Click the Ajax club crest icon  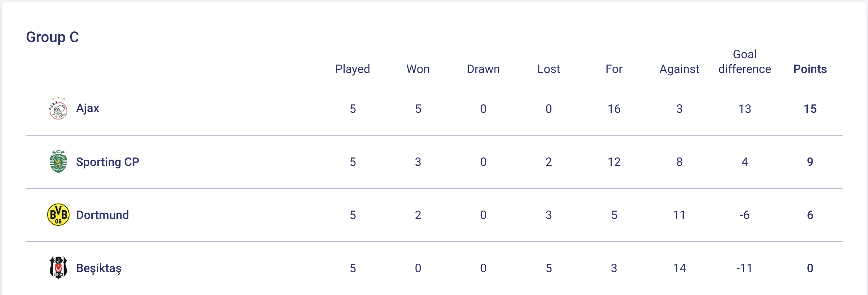pos(58,109)
